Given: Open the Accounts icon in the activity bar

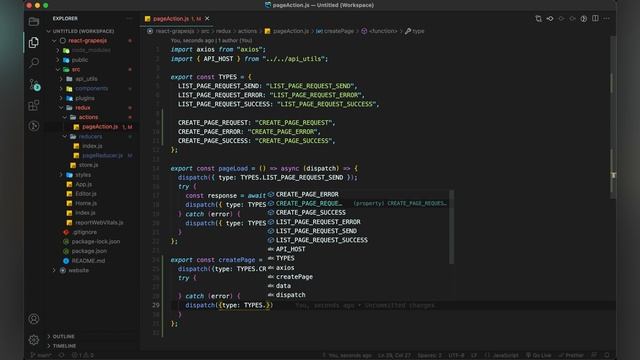Looking at the screenshot, I should (x=34, y=319).
